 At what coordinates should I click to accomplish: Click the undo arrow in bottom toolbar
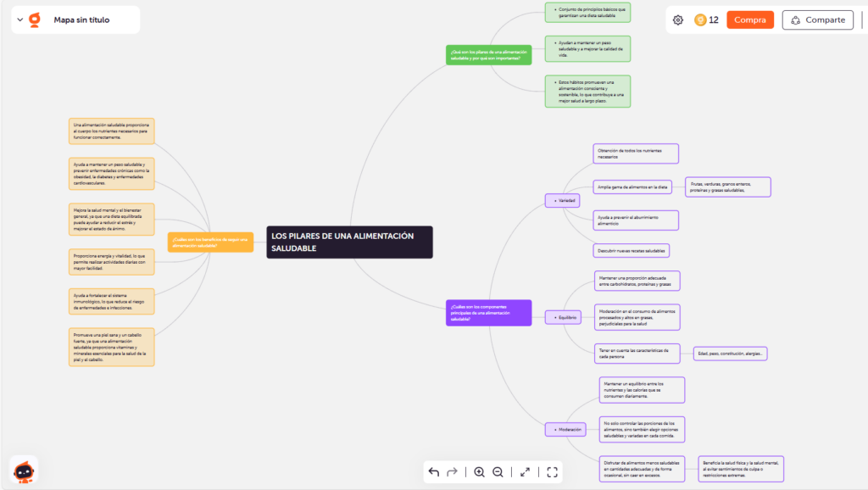coord(434,472)
